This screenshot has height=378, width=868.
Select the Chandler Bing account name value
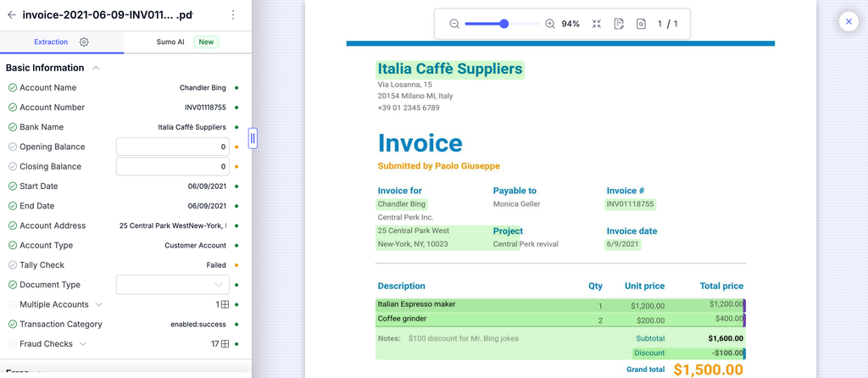click(203, 87)
